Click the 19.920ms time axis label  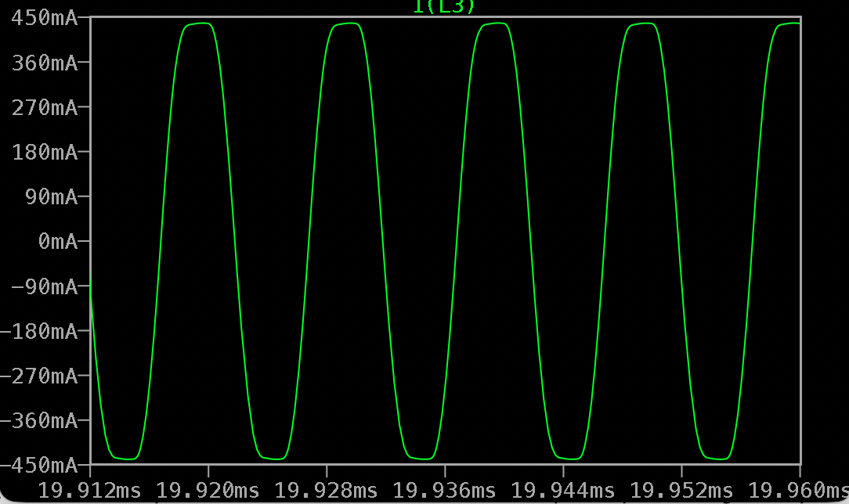tap(208, 491)
